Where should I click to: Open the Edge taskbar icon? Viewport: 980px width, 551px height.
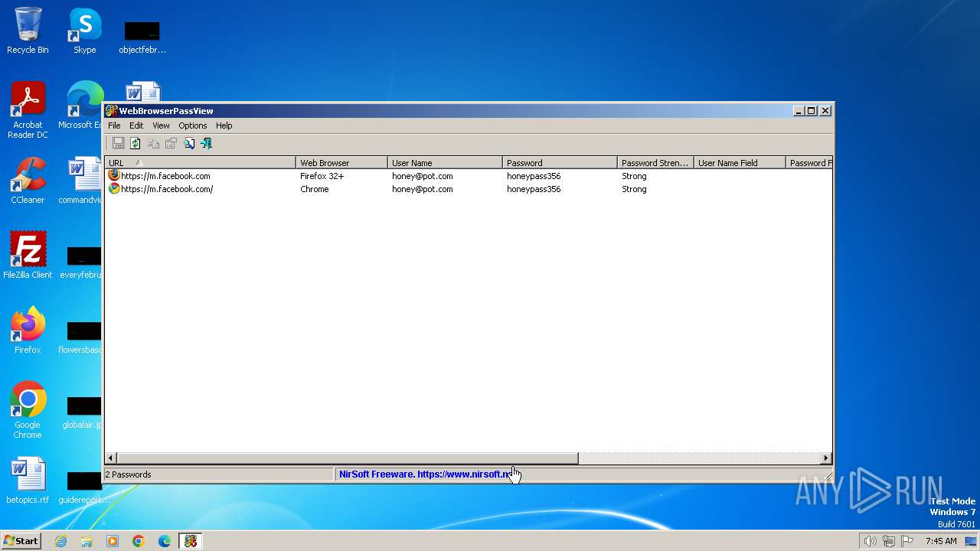click(x=165, y=541)
